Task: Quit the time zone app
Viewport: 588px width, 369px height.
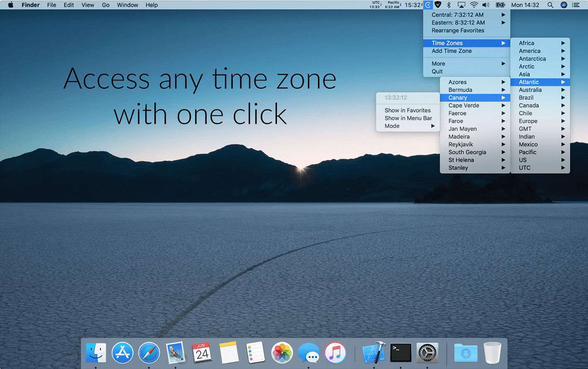Action: pos(467,72)
